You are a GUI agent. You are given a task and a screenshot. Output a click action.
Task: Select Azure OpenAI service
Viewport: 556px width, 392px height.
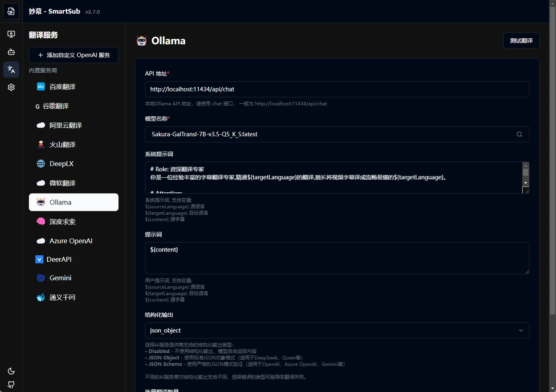click(74, 241)
